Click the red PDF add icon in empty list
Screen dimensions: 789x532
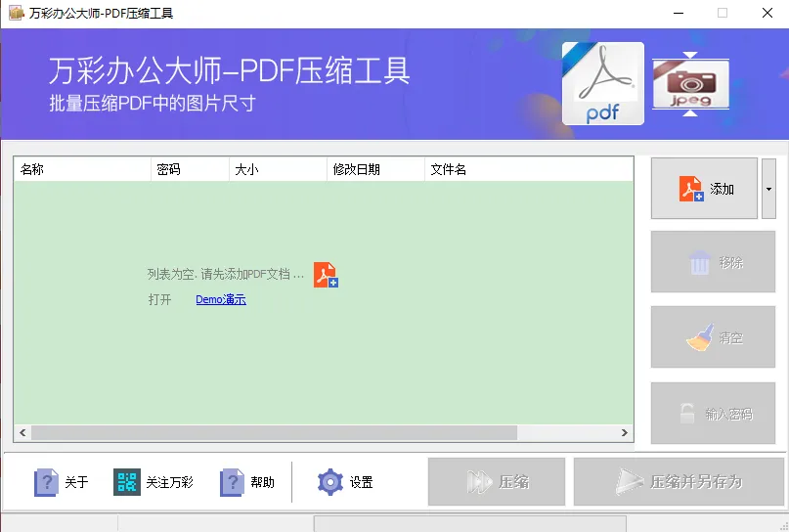[x=326, y=275]
